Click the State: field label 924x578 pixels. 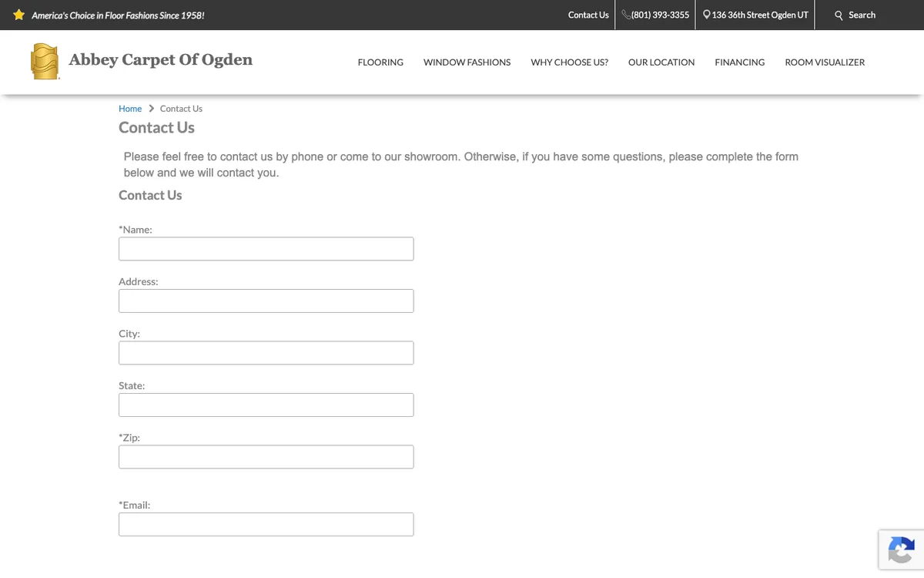point(132,385)
